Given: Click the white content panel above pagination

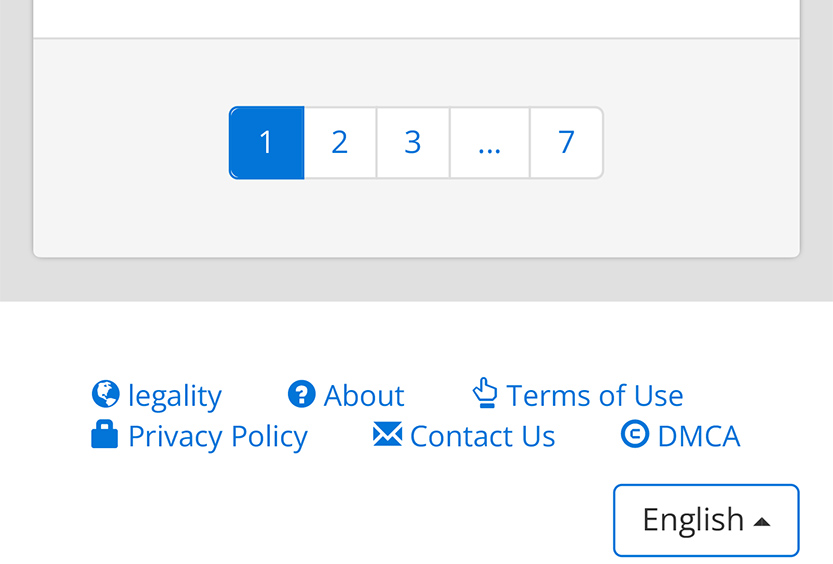Looking at the screenshot, I should click(416, 18).
